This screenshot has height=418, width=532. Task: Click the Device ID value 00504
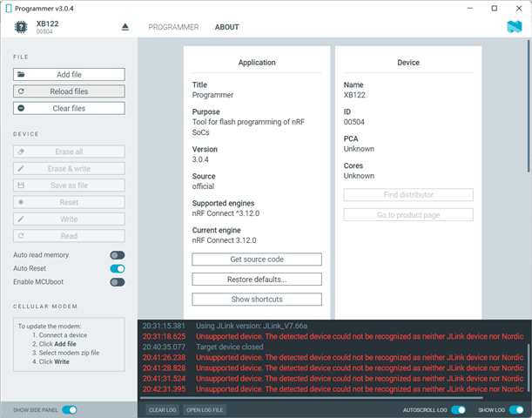(x=354, y=122)
